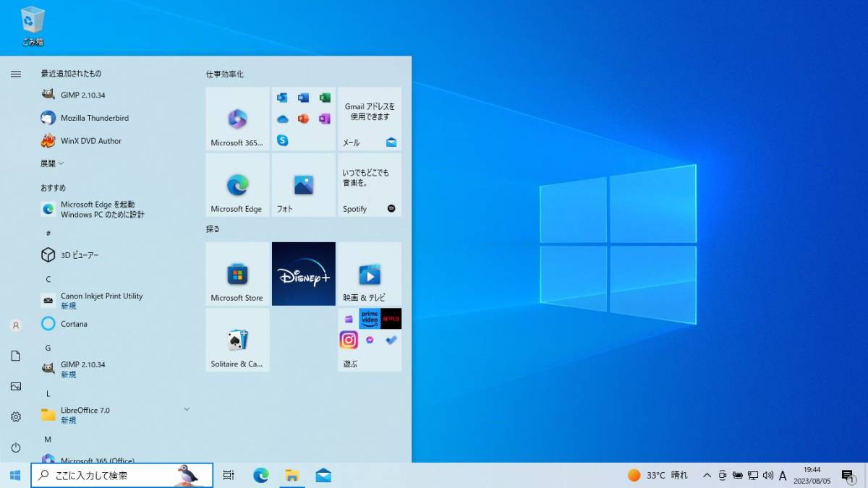Click the search box ここに入力して検索
The width and height of the screenshot is (868, 488).
point(122,475)
